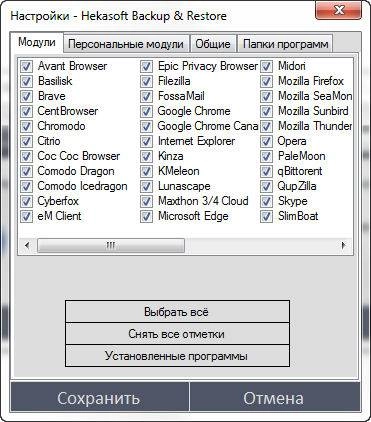Toggle the Mozilla Sunbird checkbox
The width and height of the screenshot is (371, 422).
266,111
